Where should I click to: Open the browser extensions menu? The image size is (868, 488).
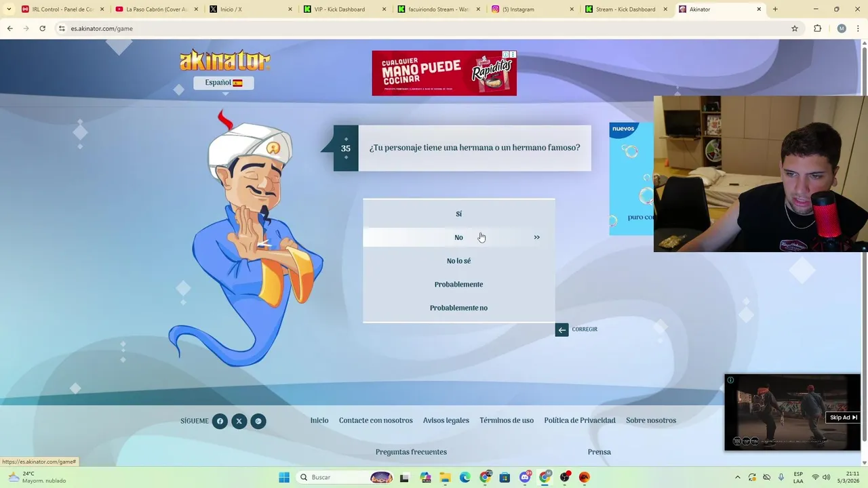tap(817, 28)
